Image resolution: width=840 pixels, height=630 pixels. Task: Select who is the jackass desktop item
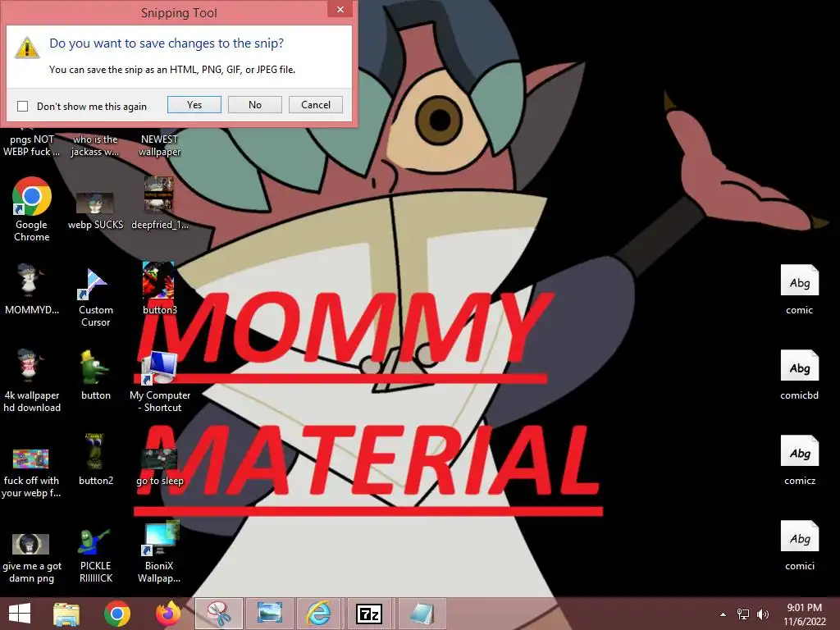[x=95, y=144]
